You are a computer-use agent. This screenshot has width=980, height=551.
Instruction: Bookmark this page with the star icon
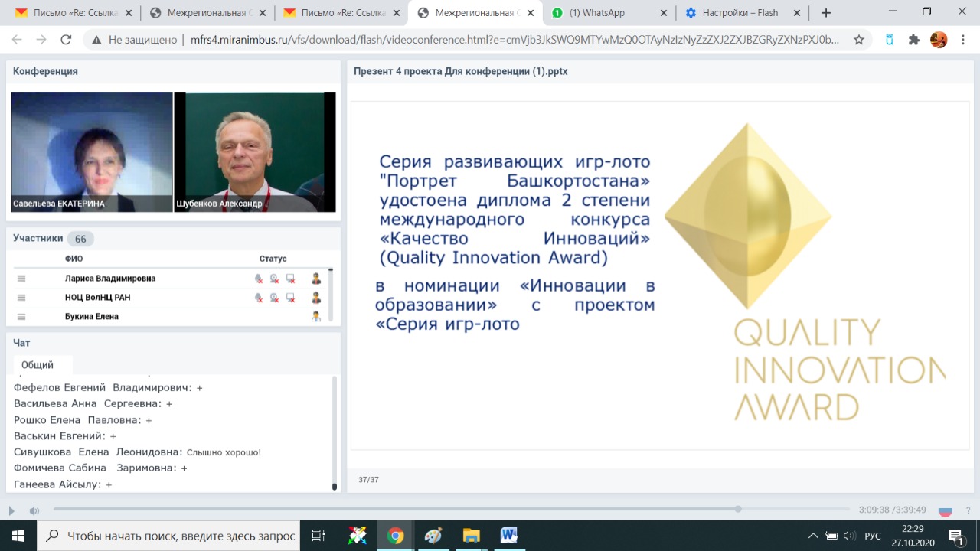point(859,40)
